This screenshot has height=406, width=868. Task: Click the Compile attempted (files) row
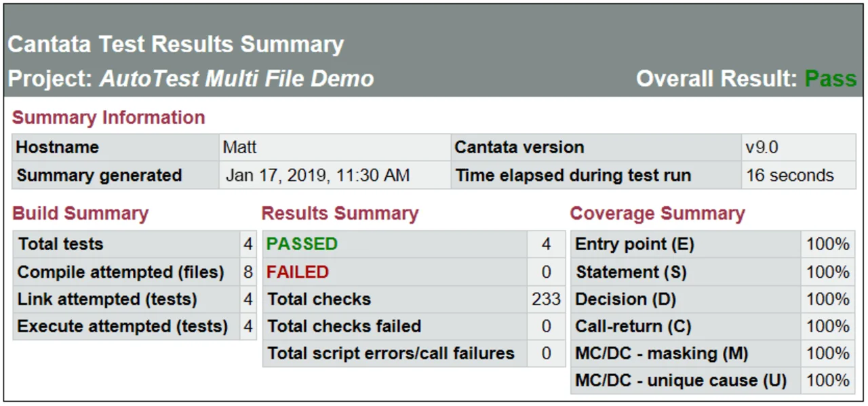(134, 272)
